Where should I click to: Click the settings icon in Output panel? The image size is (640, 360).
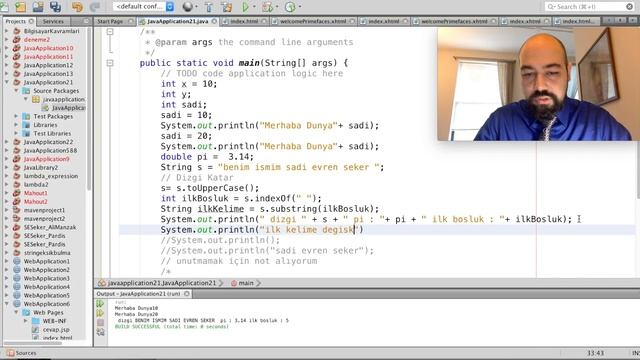[x=100, y=332]
